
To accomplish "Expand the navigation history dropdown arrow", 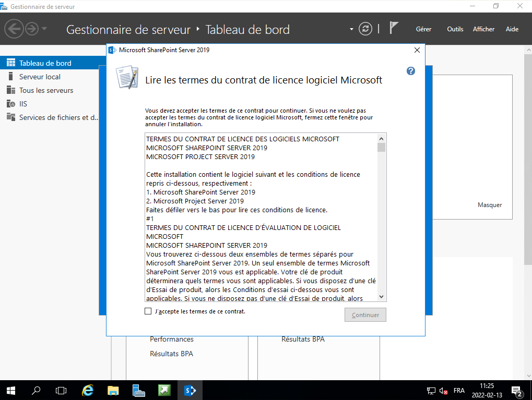I will tap(44, 29).
